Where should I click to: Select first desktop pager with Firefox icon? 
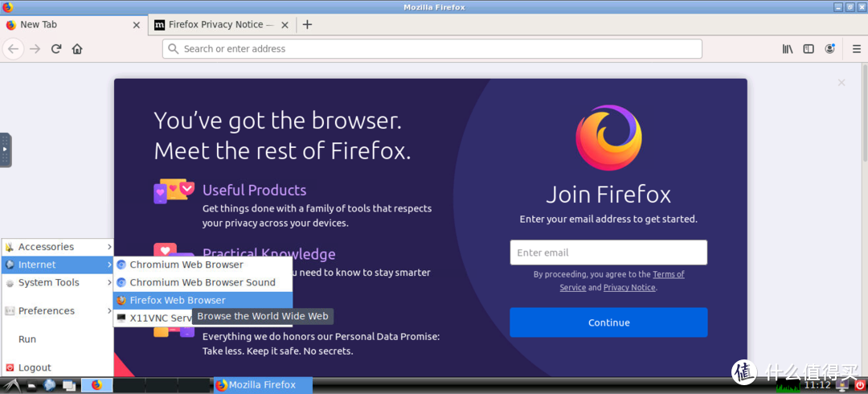click(97, 385)
